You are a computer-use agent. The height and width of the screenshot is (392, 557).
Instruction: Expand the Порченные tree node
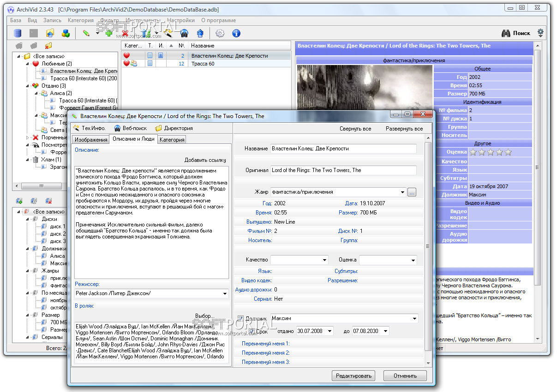tap(27, 137)
